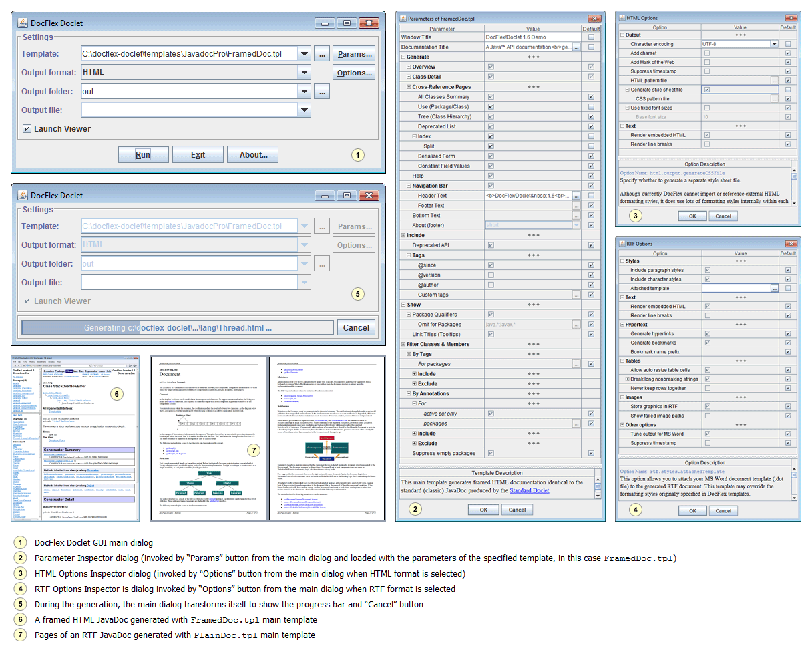Toggle the Generate style sheet file checkbox

coord(706,90)
